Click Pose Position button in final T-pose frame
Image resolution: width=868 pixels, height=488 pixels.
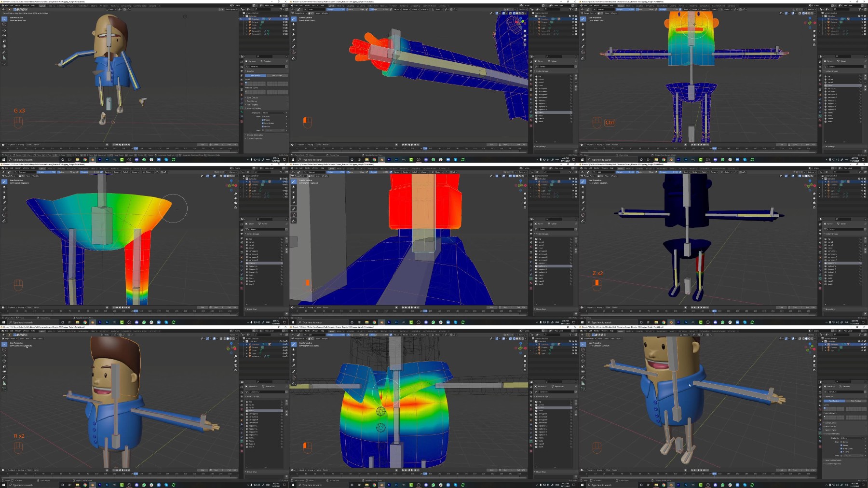click(834, 401)
